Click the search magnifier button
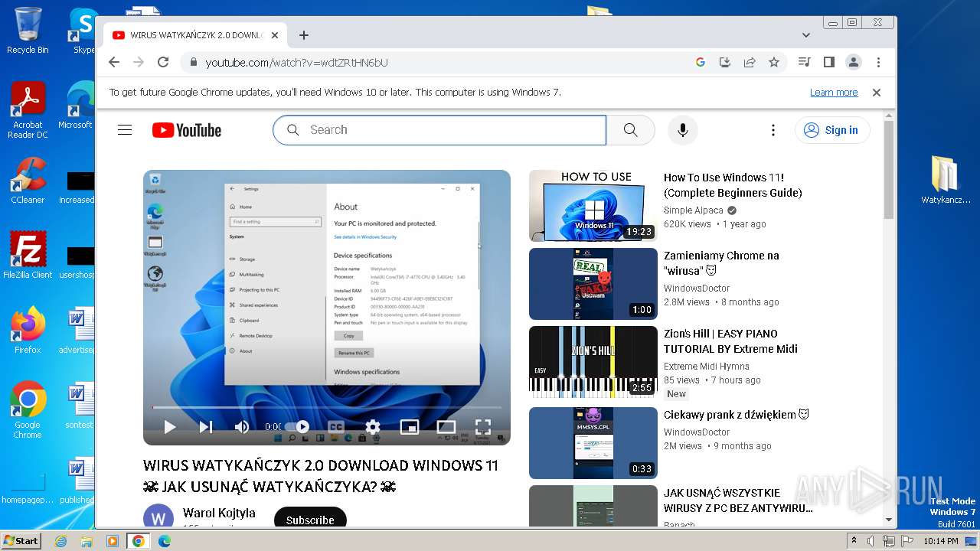This screenshot has height=551, width=980. pos(630,130)
